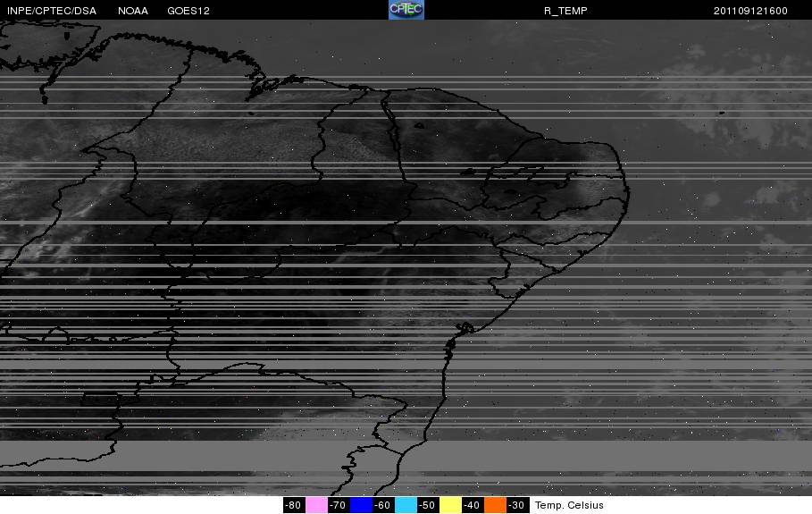
Task: Click the CPTEC logo in header
Action: click(x=406, y=10)
